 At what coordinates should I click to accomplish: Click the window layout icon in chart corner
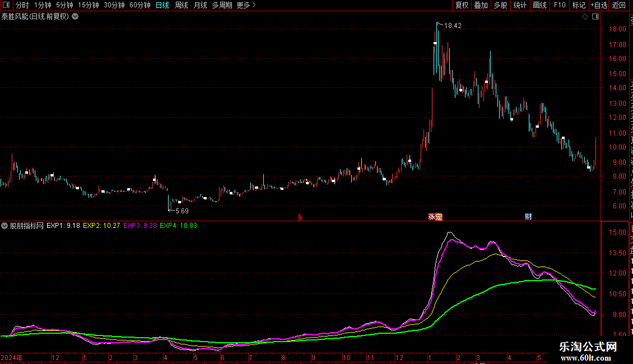pos(595,17)
